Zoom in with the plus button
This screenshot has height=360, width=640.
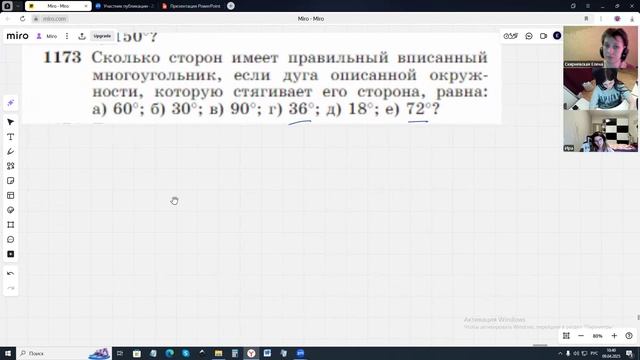[x=614, y=336]
